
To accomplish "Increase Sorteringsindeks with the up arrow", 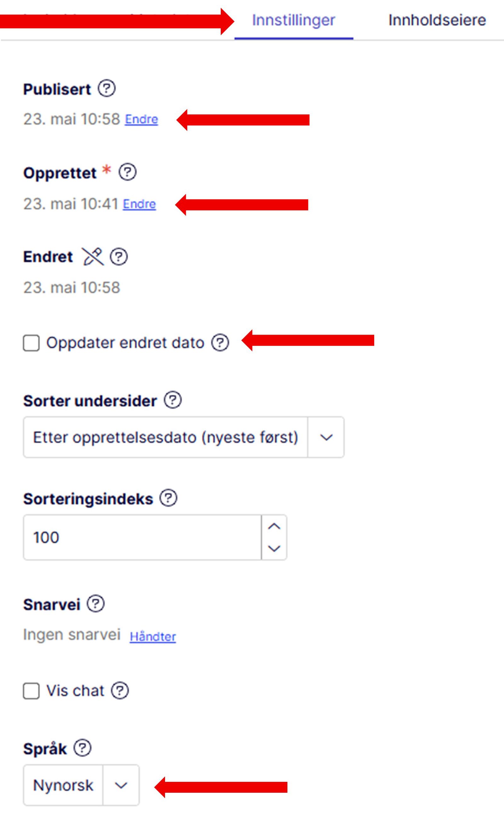I will 274,526.
